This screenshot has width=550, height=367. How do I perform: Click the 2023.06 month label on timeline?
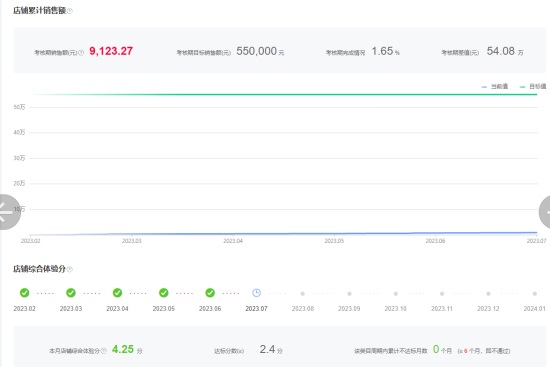click(x=210, y=309)
